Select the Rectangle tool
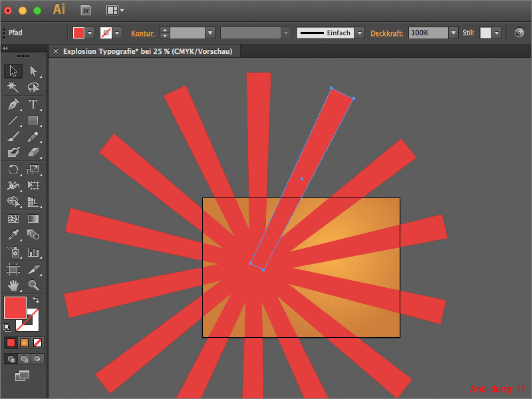The width and height of the screenshot is (532, 399). point(32,120)
